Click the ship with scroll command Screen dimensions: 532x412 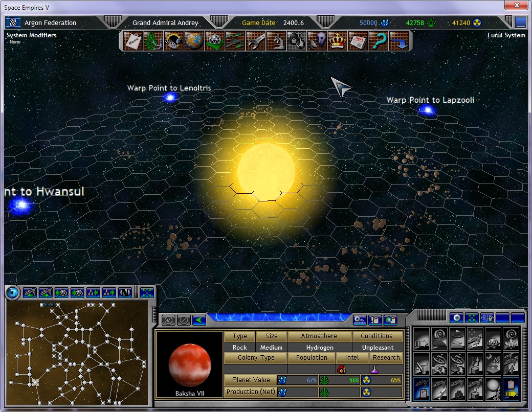(439, 389)
